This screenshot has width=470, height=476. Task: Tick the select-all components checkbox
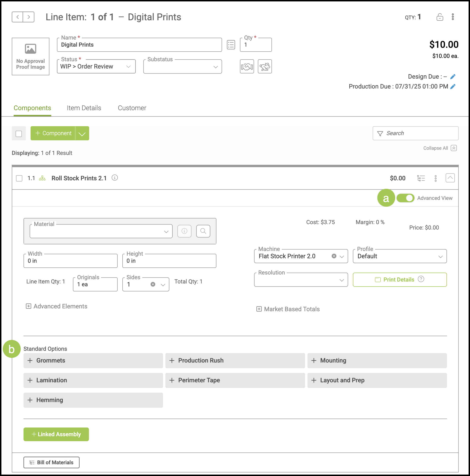pyautogui.click(x=19, y=133)
